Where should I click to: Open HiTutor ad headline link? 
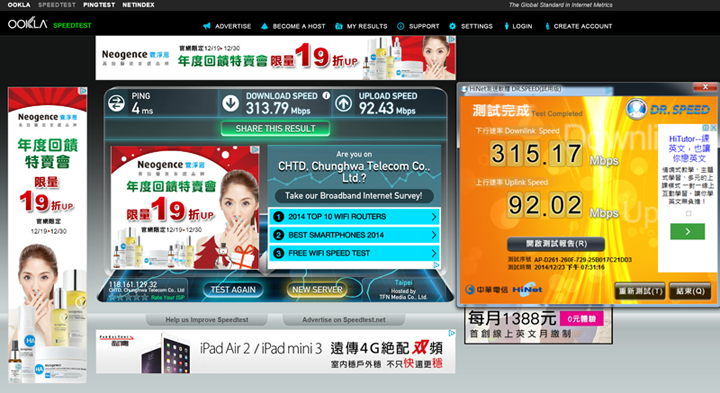pos(689,148)
